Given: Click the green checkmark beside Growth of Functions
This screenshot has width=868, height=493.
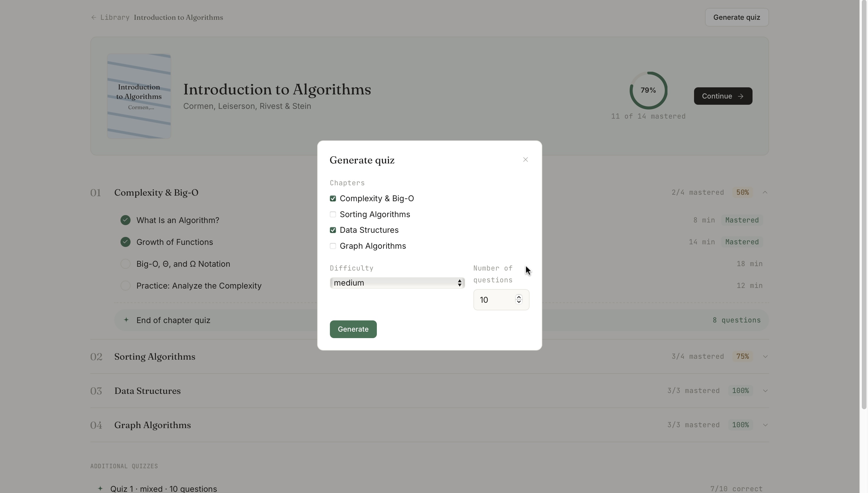Looking at the screenshot, I should coord(126,242).
